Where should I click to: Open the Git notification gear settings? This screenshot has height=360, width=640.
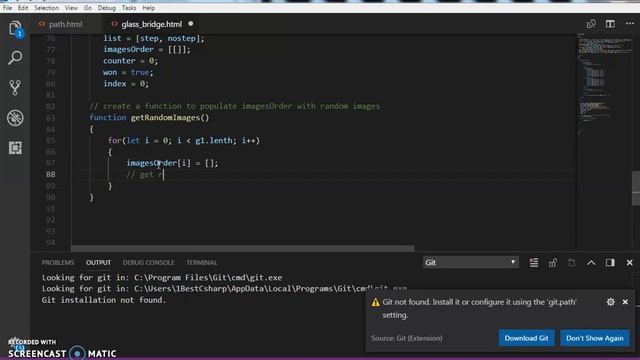611,302
